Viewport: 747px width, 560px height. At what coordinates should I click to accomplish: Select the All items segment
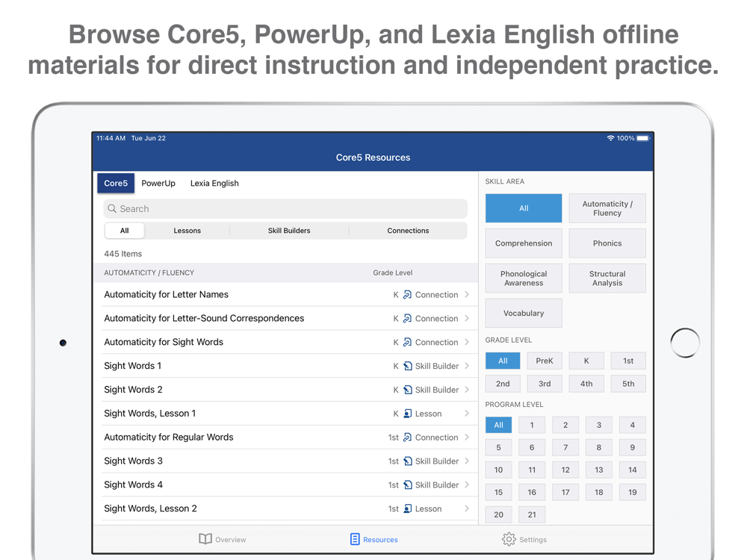[x=124, y=231]
